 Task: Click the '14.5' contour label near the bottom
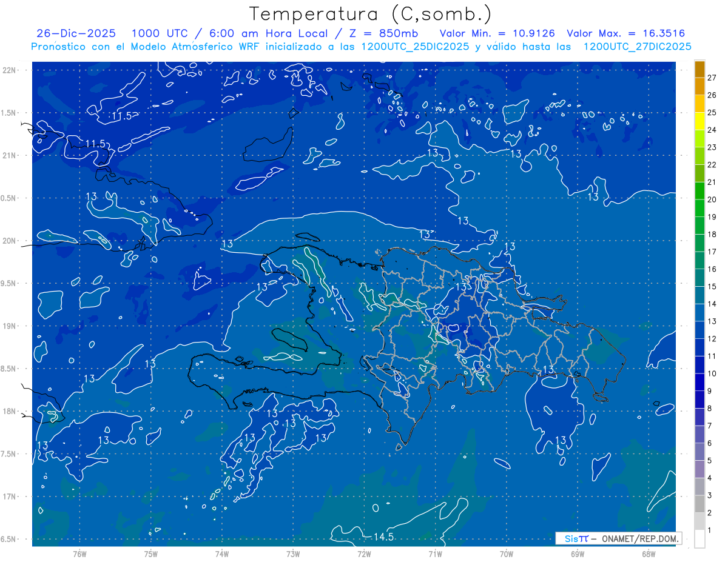pyautogui.click(x=383, y=537)
